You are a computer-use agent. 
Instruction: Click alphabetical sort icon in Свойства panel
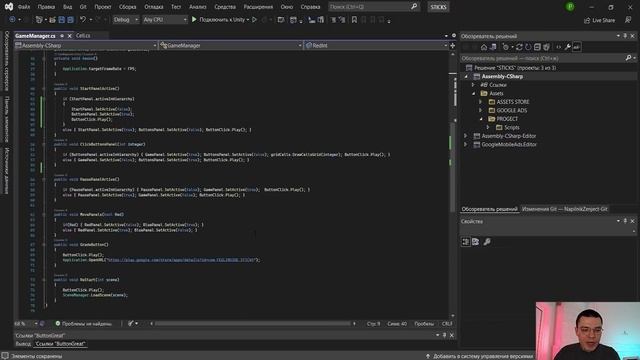[x=476, y=242]
